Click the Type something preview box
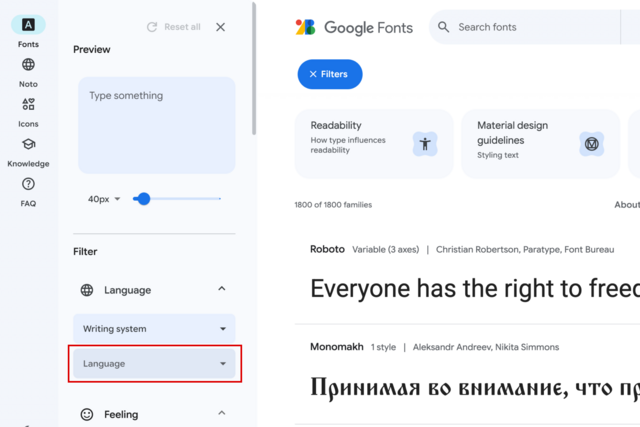 (x=157, y=125)
